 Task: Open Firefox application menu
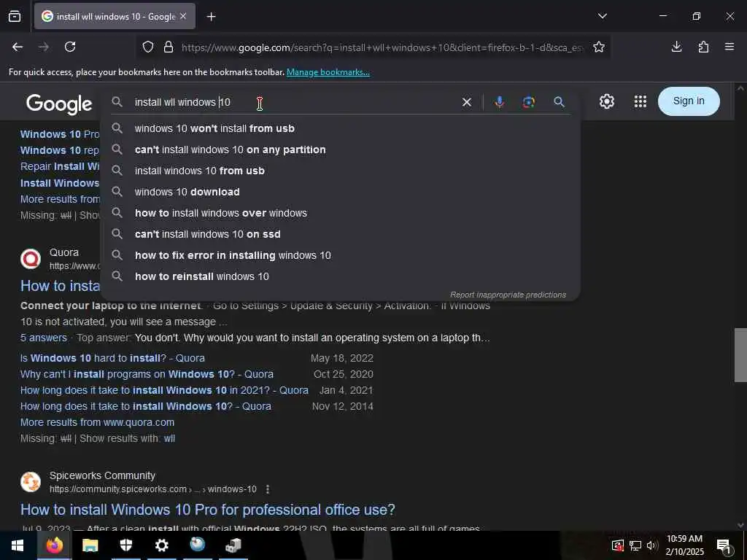click(729, 47)
